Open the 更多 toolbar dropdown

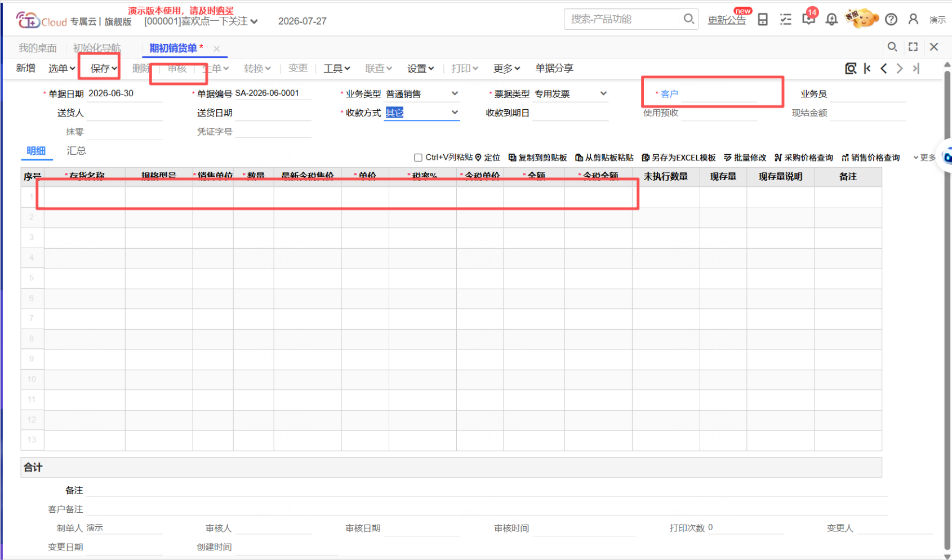point(506,68)
